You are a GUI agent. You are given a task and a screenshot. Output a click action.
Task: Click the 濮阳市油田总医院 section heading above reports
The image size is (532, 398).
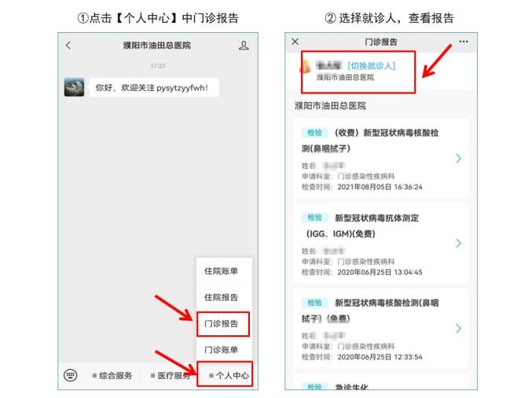click(x=330, y=106)
